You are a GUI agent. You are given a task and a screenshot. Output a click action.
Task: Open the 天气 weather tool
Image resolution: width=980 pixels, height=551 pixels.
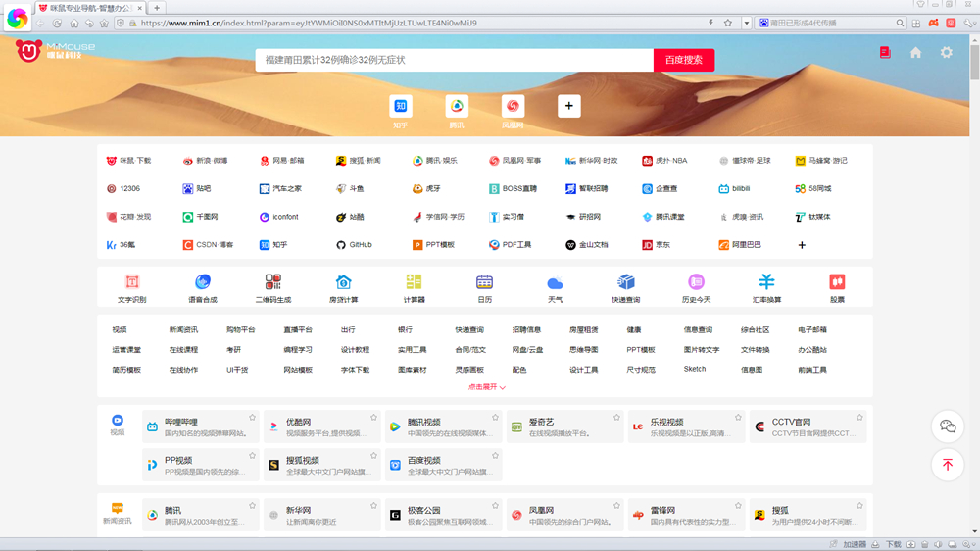[x=555, y=288]
